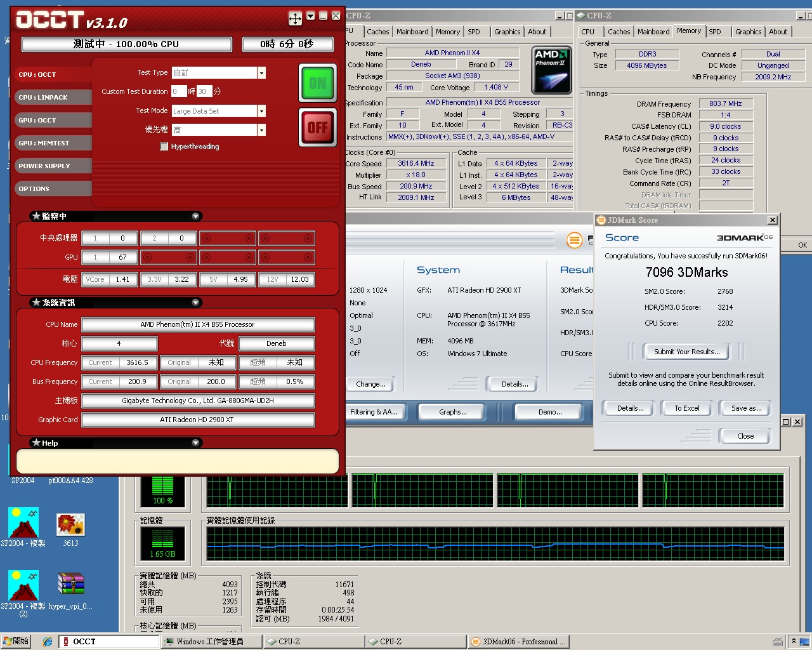Click the OCCT taskbar button

click(108, 642)
